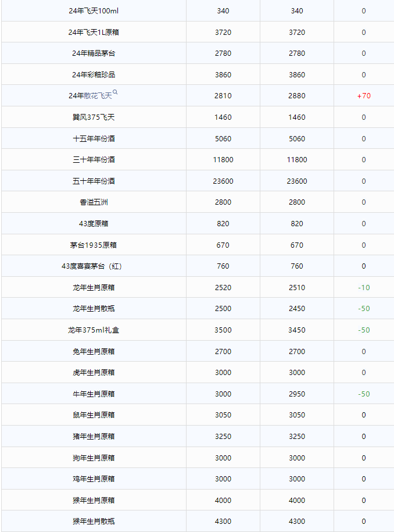
Task: Click on 43度喜宴茅台（红）label
Action: 92,266
